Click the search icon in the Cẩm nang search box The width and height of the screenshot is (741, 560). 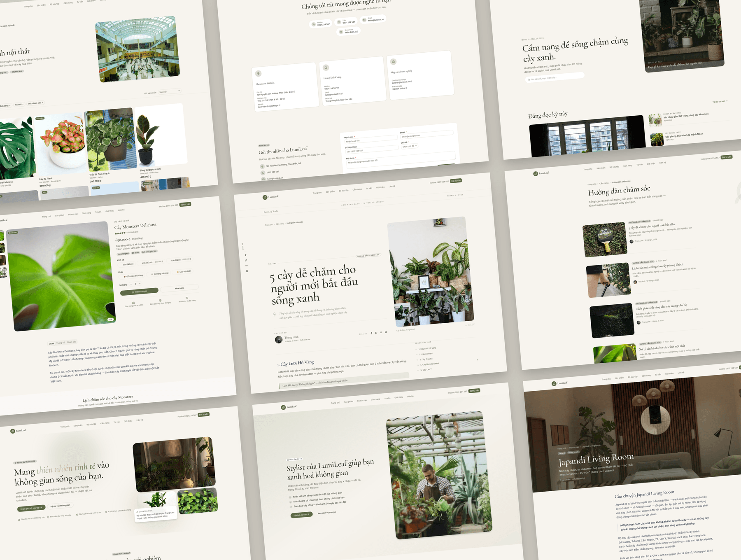(529, 79)
